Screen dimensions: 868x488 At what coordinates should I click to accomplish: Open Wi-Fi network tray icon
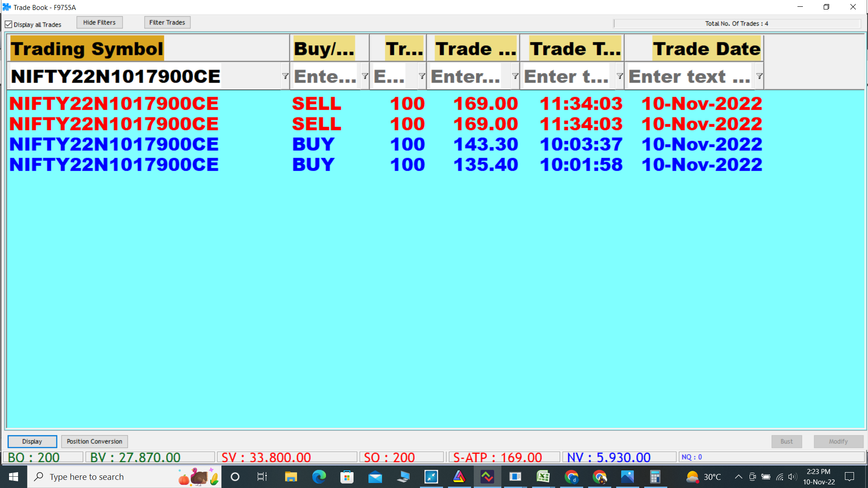[779, 477]
